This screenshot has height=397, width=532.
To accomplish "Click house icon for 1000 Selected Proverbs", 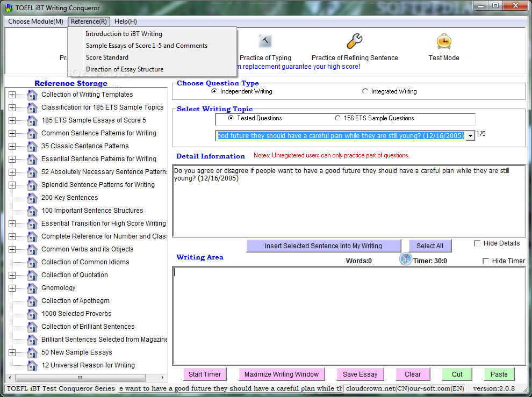I will [32, 314].
